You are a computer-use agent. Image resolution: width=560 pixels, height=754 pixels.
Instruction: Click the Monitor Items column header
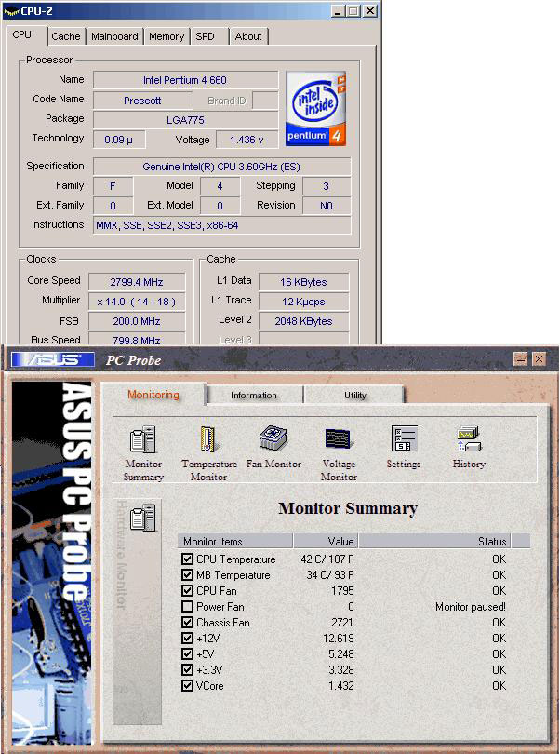click(x=235, y=541)
